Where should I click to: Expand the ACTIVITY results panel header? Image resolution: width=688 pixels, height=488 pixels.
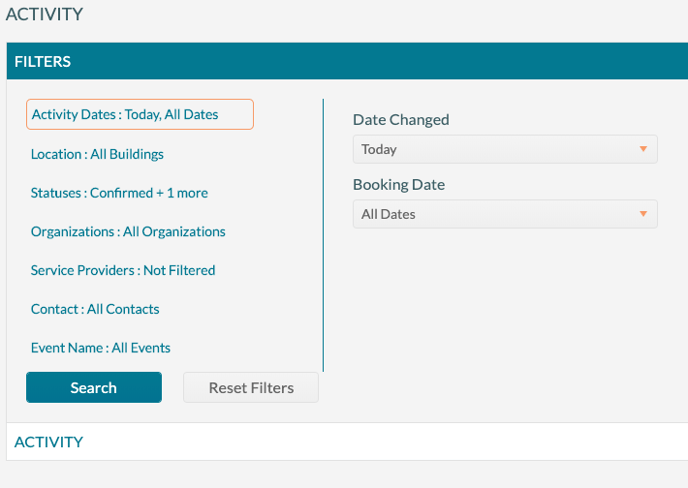[x=347, y=442]
